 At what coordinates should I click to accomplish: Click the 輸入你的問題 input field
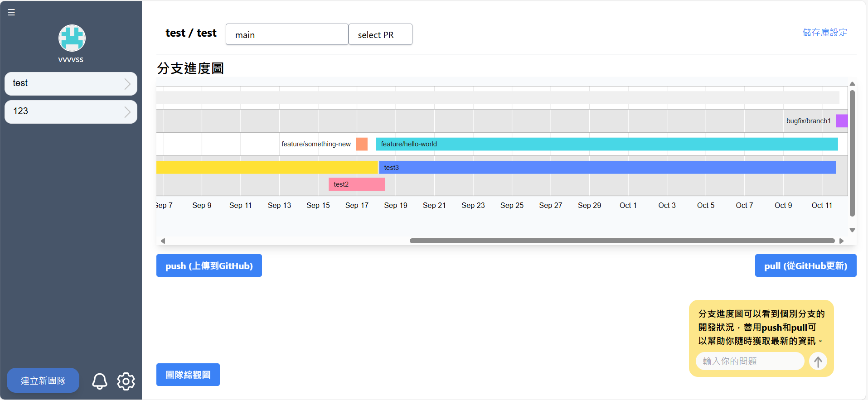click(749, 361)
